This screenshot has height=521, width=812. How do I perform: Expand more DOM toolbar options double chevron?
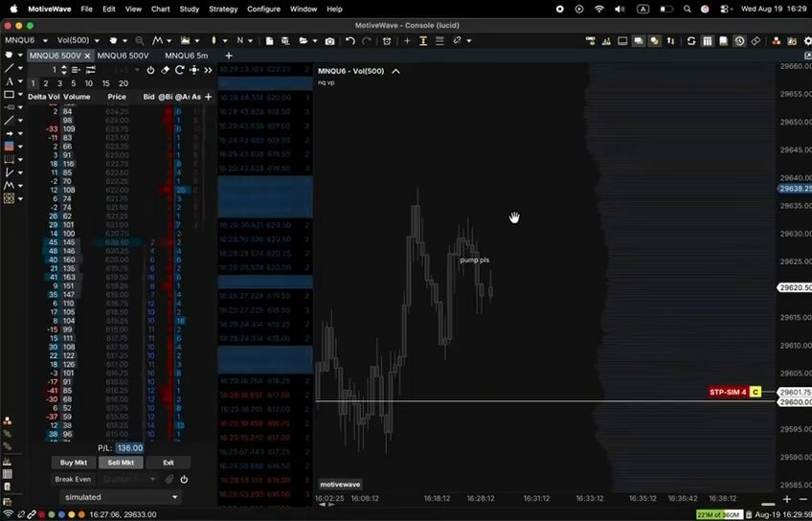208,70
